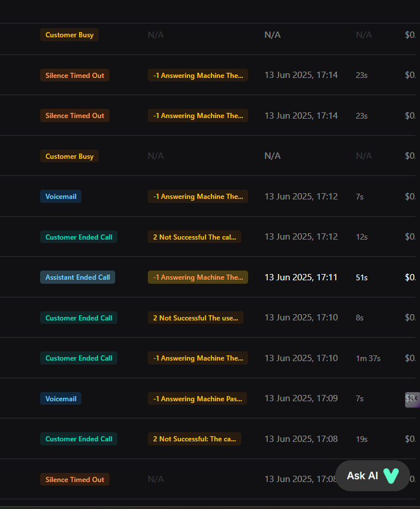Click the Voicemail badge at 17:12
This screenshot has height=509, width=420.
coord(61,197)
